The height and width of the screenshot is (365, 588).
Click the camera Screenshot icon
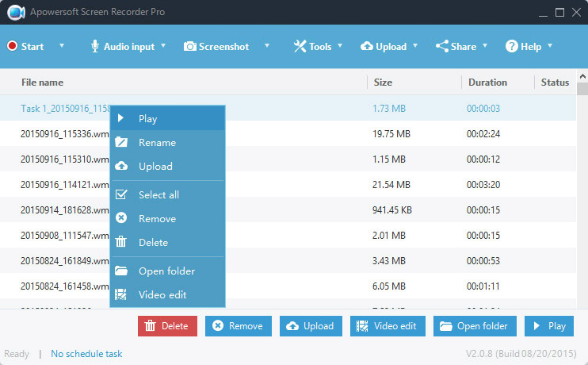point(190,46)
